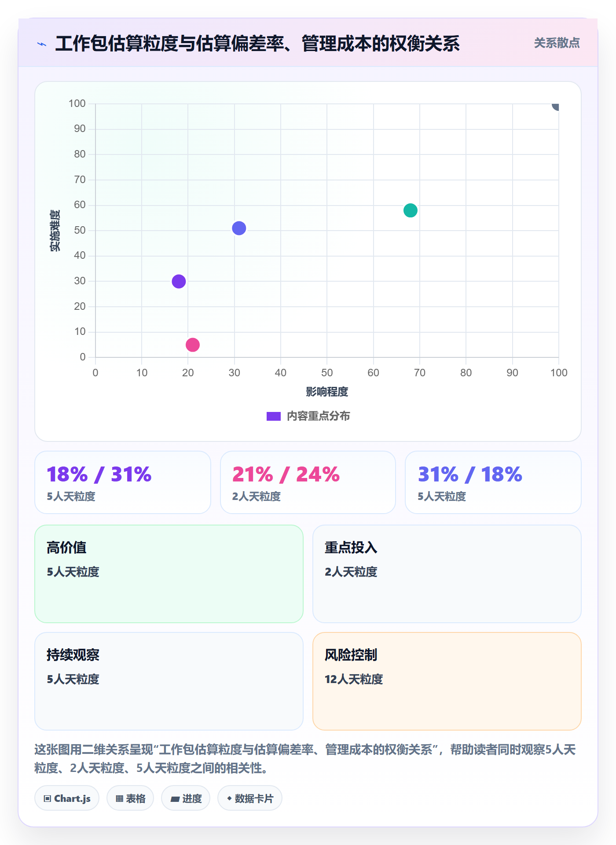Select the Chart.js tag chip
Image resolution: width=616 pixels, height=845 pixels.
tap(67, 798)
